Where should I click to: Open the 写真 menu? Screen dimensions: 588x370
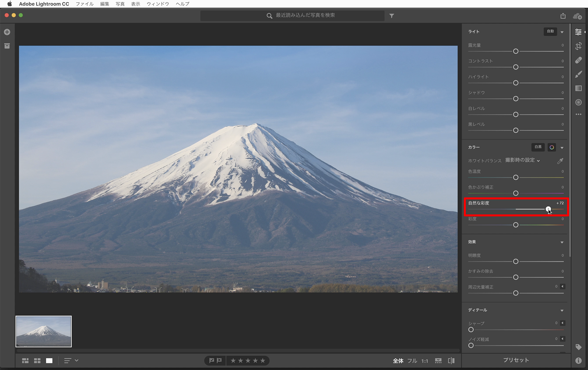pyautogui.click(x=120, y=4)
